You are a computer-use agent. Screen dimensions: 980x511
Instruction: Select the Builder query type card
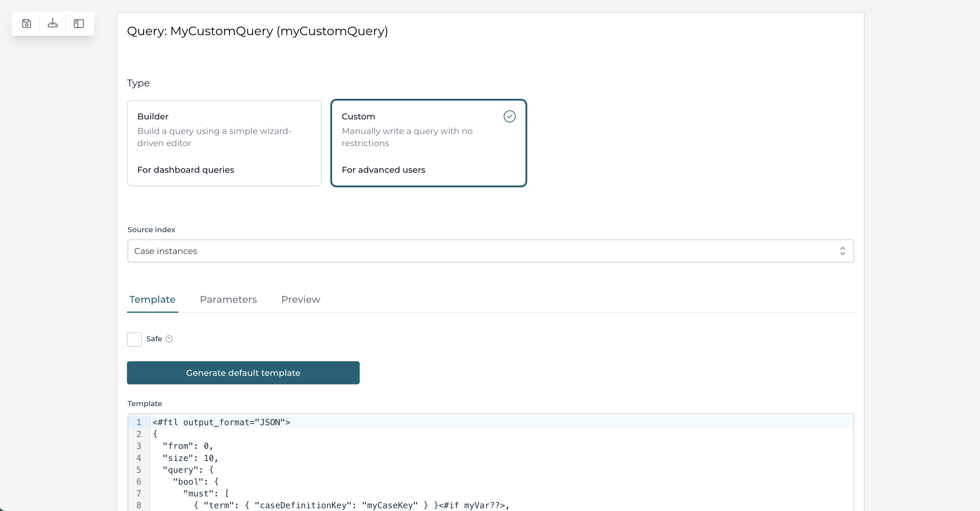pos(225,143)
